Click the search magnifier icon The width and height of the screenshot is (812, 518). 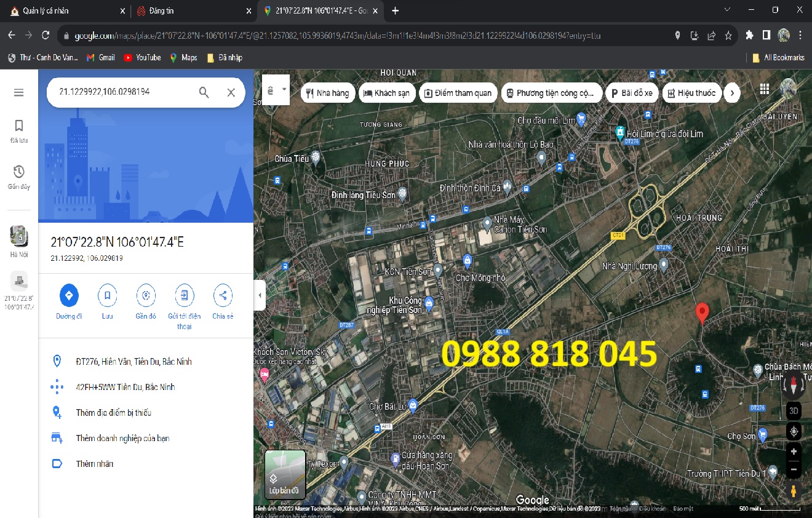[204, 93]
